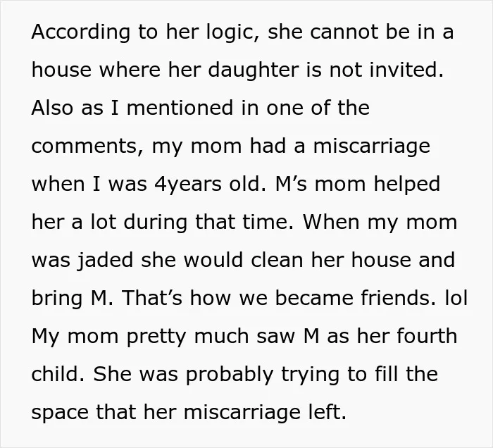Click the word "left." ending the paragraph
Screen dimensions: 493x448
click(x=327, y=412)
